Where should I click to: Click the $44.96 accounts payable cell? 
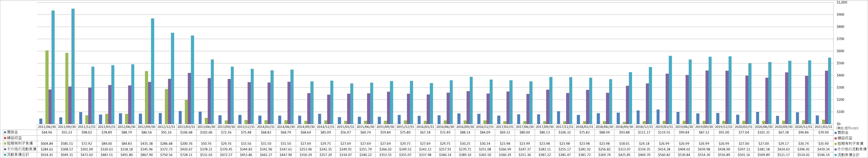47,132
